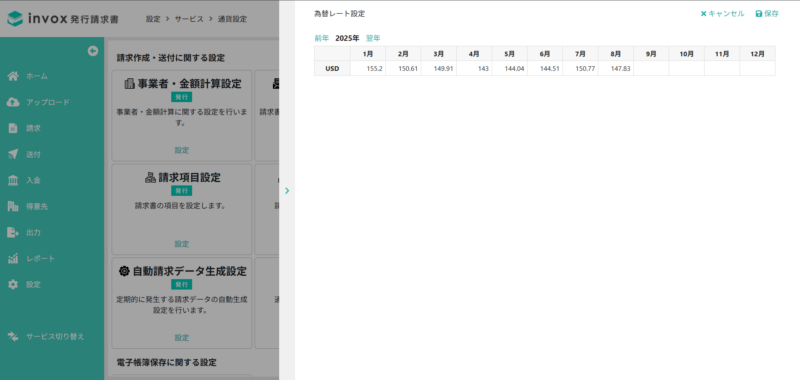
Task: Click the 12月 column header
Action: pos(758,54)
